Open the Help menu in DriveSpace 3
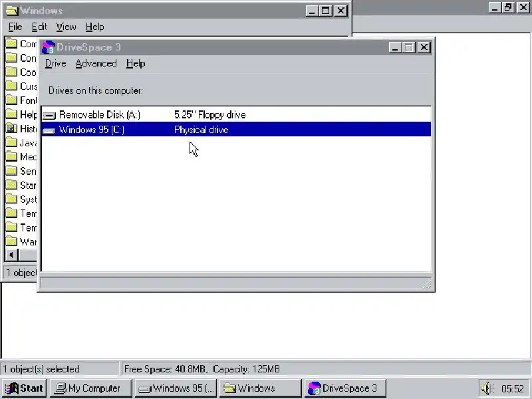 coord(136,63)
